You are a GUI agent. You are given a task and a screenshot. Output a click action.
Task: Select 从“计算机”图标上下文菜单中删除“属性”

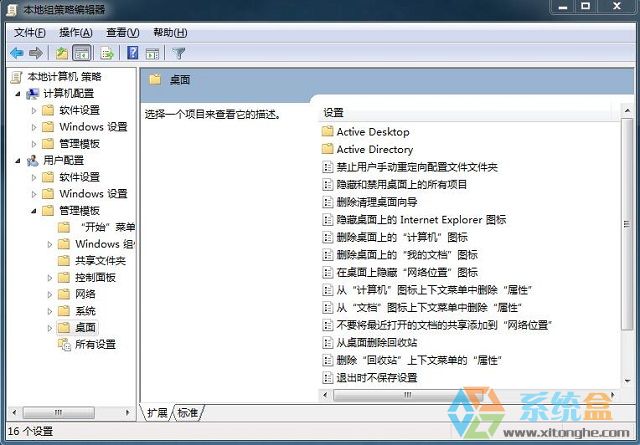[427, 290]
